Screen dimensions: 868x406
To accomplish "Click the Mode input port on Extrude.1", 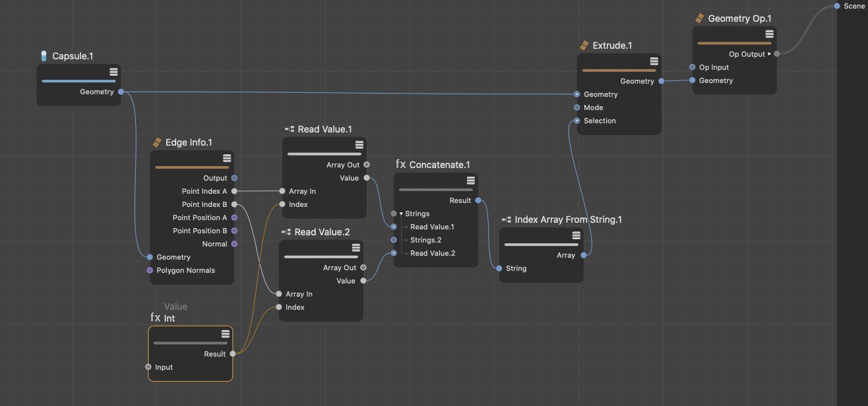I will (x=576, y=107).
